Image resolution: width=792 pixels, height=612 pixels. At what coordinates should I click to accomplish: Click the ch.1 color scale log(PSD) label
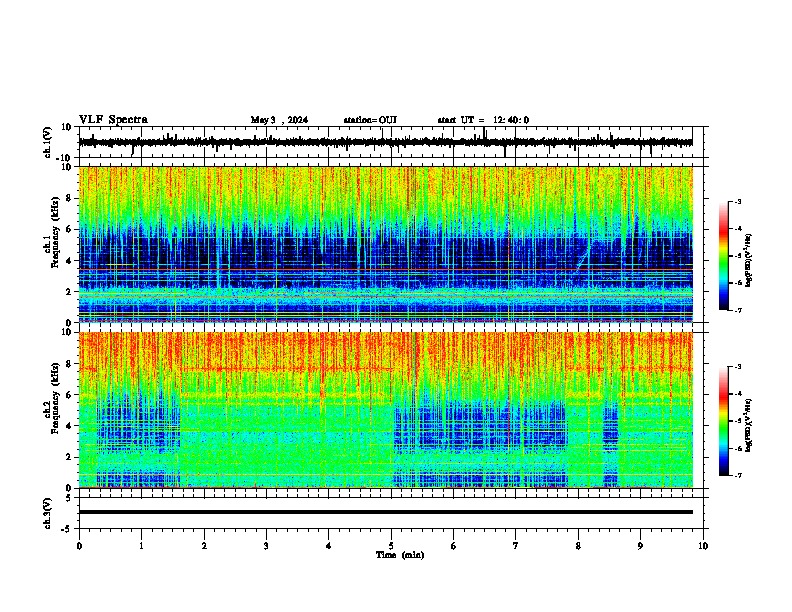pos(749,260)
